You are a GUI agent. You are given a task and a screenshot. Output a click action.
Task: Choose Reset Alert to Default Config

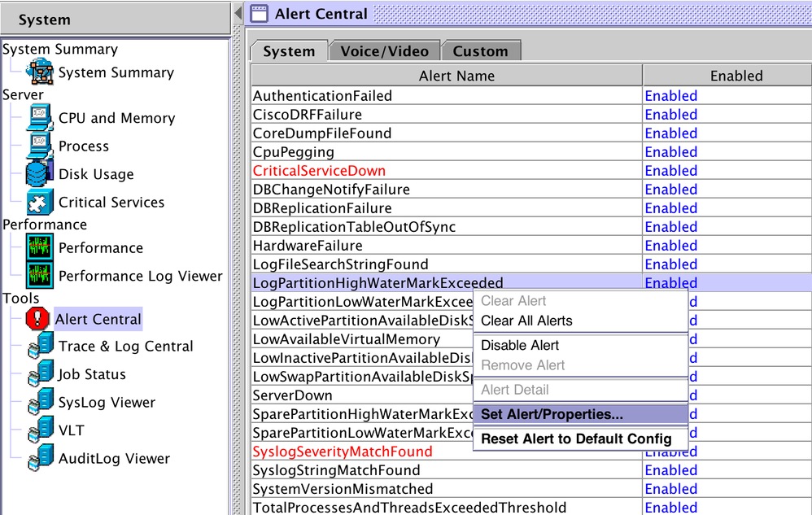tap(576, 439)
